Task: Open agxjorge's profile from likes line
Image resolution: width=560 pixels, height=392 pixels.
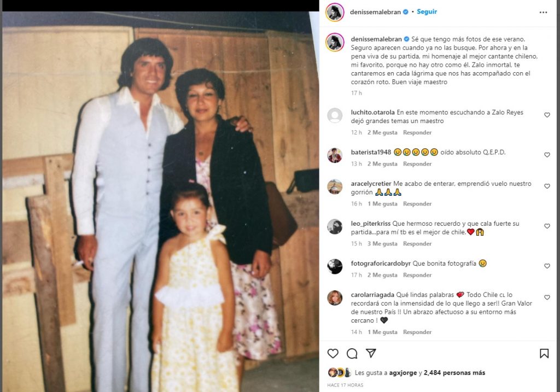Action: coord(403,373)
